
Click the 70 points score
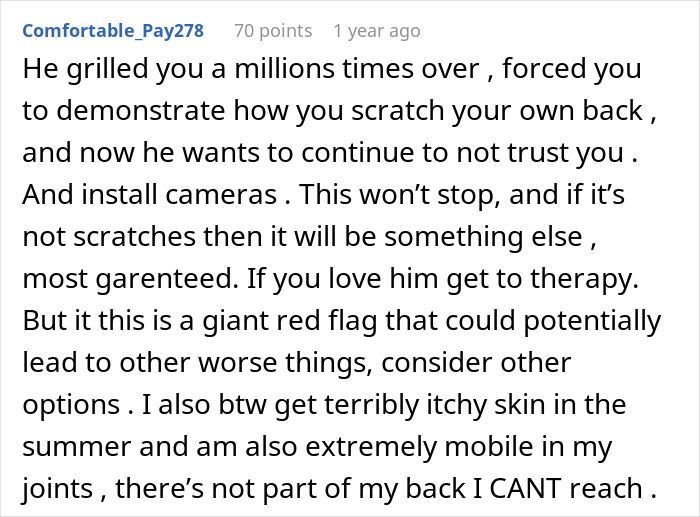coord(272,31)
